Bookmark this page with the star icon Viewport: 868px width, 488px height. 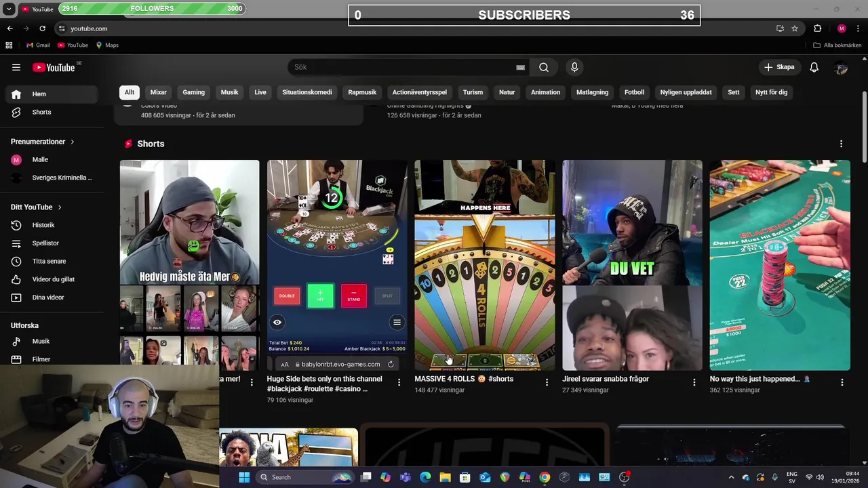(x=795, y=28)
